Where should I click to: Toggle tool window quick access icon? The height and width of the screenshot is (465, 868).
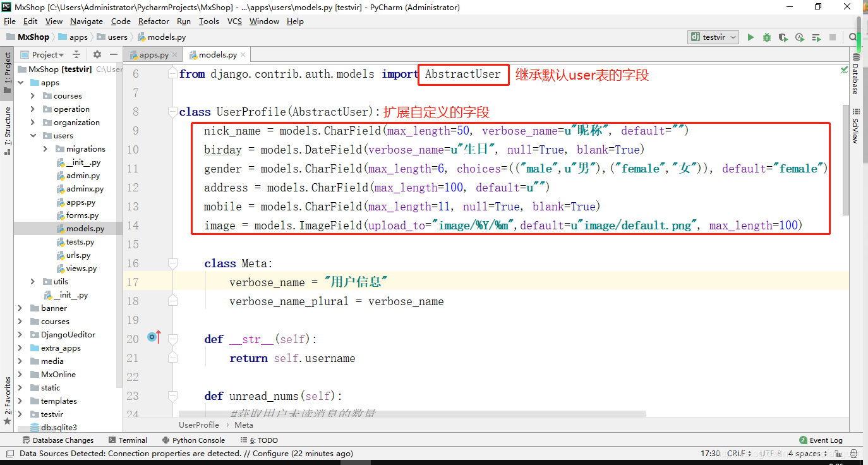click(9, 453)
